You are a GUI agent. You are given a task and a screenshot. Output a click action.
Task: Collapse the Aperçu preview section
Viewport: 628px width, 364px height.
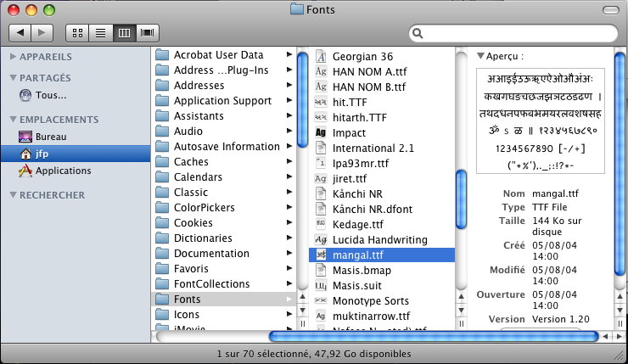(x=480, y=56)
